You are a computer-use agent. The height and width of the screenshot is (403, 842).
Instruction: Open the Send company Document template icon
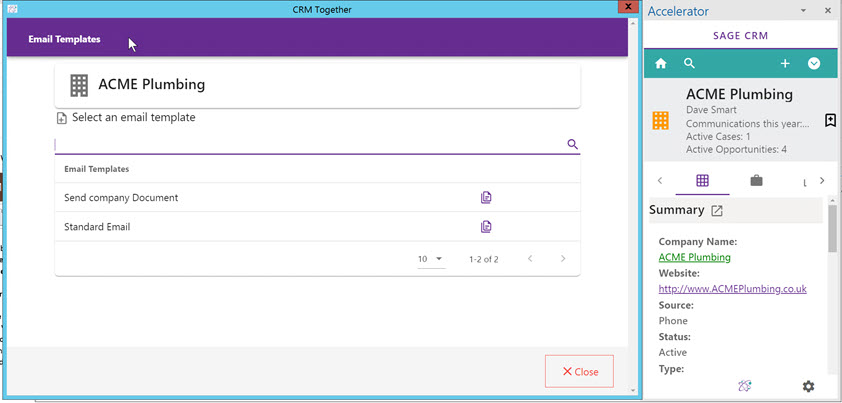pyautogui.click(x=486, y=198)
